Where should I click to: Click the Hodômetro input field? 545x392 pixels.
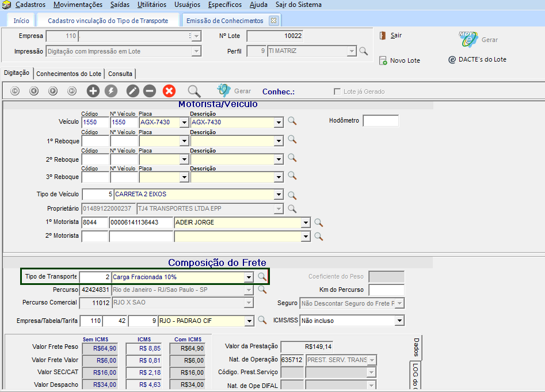tap(380, 121)
